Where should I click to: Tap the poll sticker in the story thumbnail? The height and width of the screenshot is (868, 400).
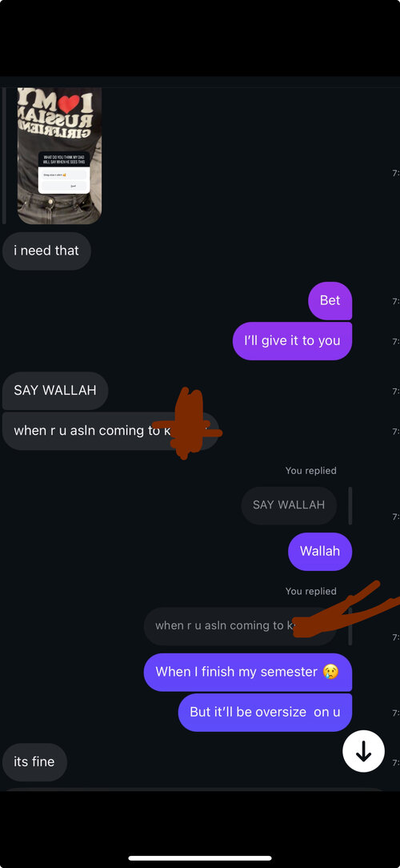point(64,173)
